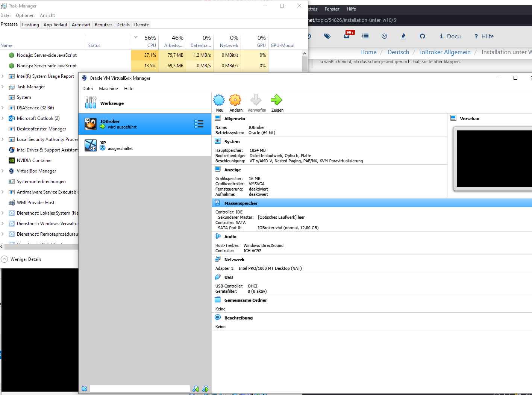Open the tags icon in the forum toolbar

coord(327,36)
